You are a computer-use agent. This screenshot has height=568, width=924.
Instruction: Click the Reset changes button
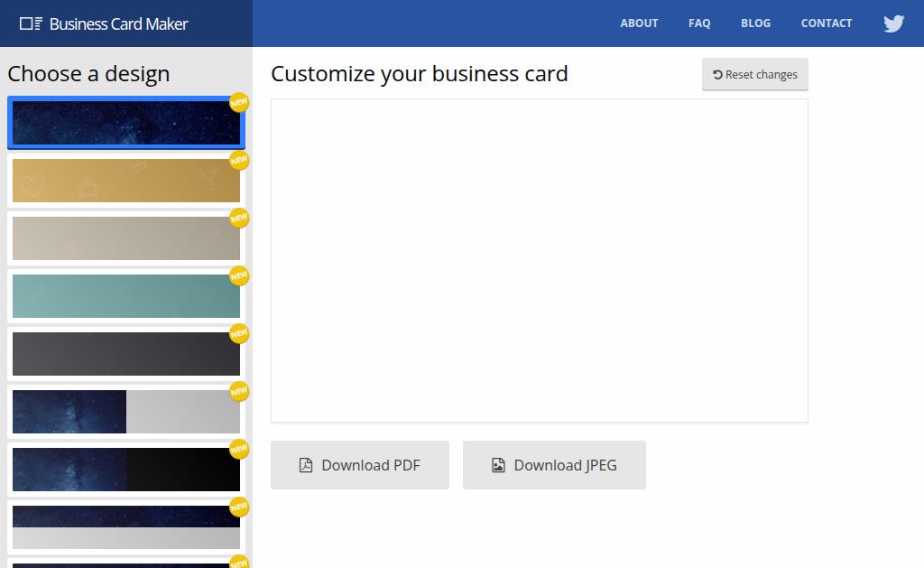coord(755,74)
